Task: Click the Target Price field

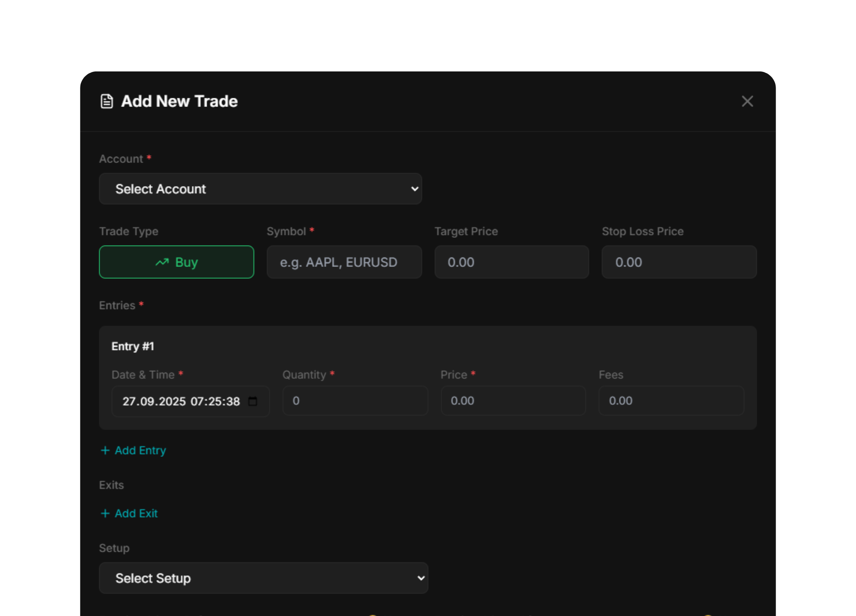Action: (x=511, y=262)
